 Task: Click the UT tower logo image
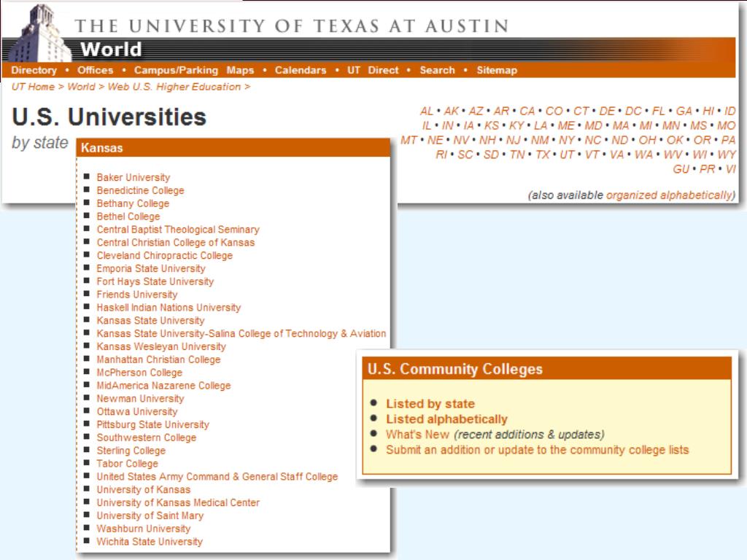pyautogui.click(x=40, y=32)
